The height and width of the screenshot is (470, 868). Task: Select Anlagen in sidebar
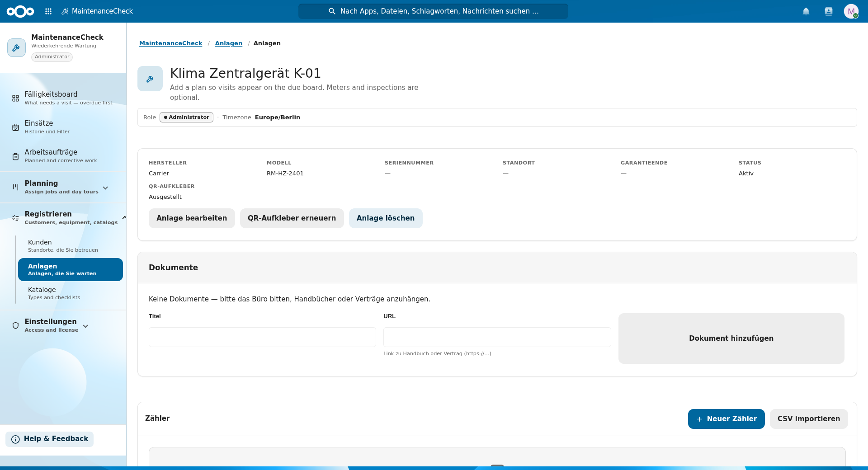(x=71, y=269)
